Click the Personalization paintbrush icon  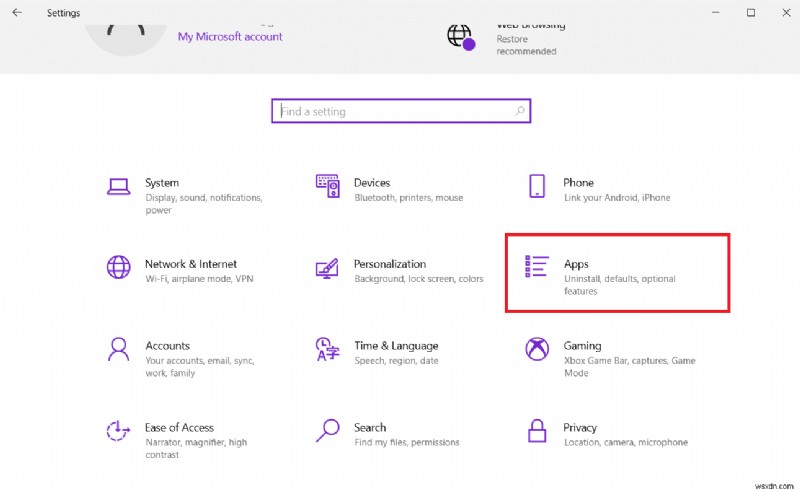(x=327, y=268)
